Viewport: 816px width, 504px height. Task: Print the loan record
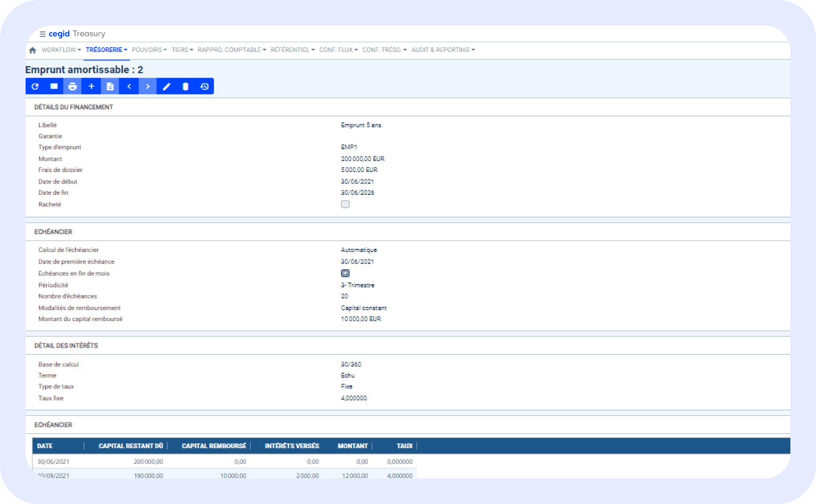pos(72,86)
